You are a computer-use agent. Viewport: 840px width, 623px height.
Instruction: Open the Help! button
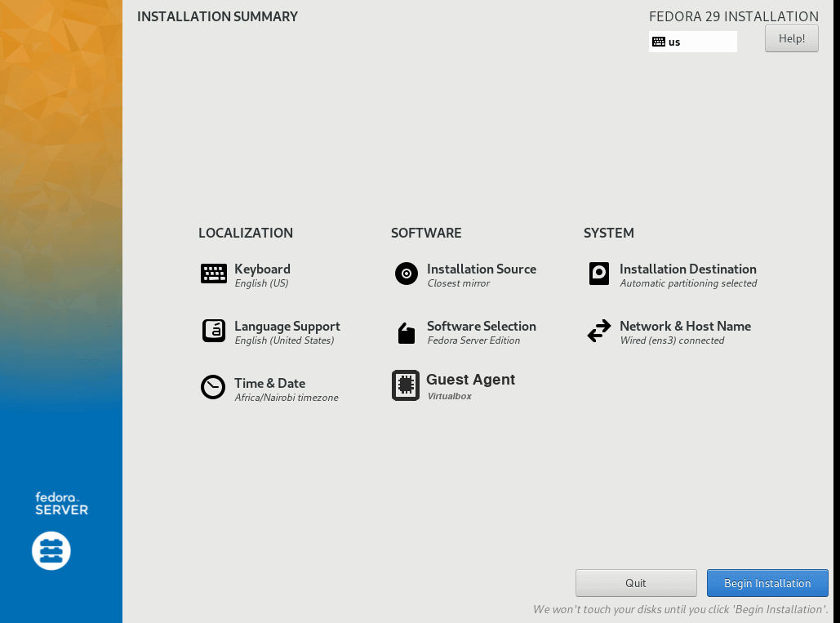[791, 38]
